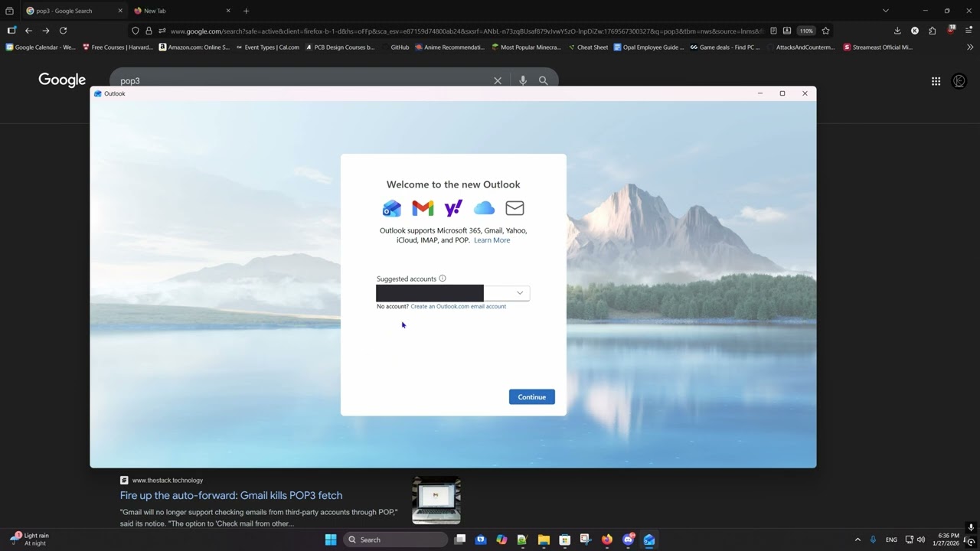
Task: Open Free Courses Harvard bookmark
Action: pyautogui.click(x=117, y=47)
